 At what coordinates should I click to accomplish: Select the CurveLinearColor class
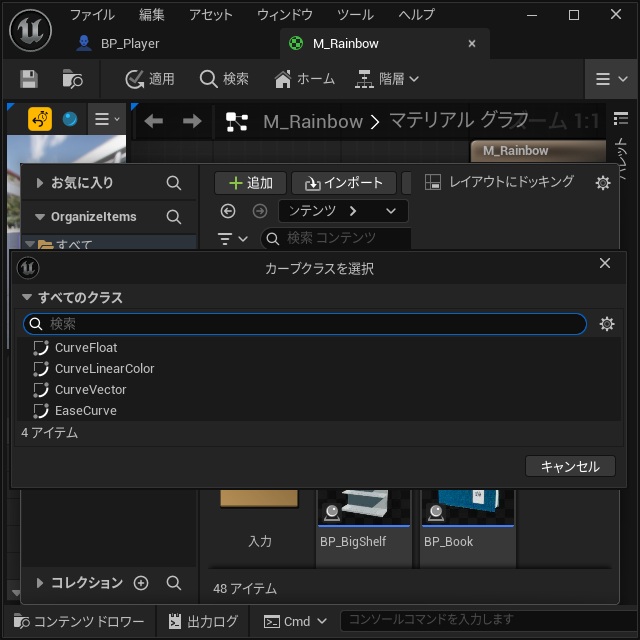click(319, 369)
